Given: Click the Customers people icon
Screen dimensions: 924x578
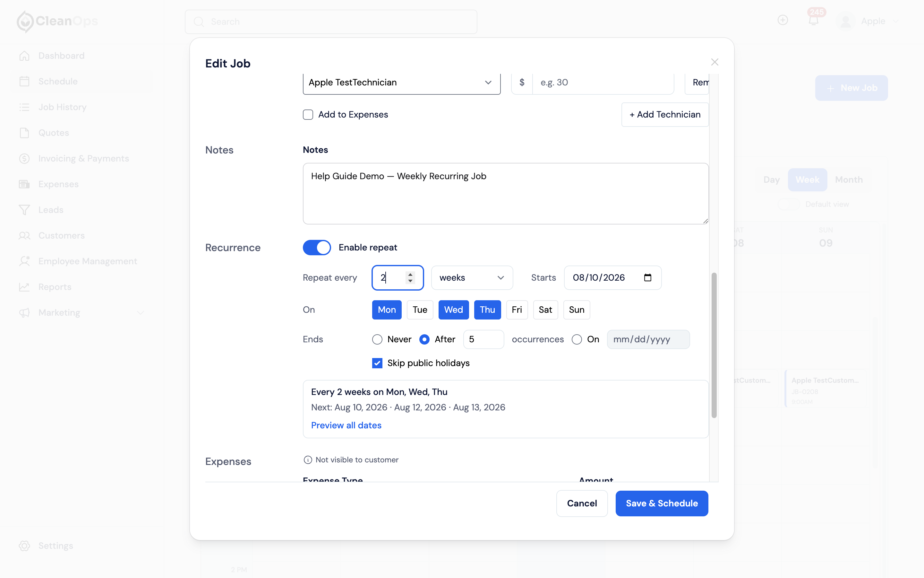Looking at the screenshot, I should click(x=24, y=235).
